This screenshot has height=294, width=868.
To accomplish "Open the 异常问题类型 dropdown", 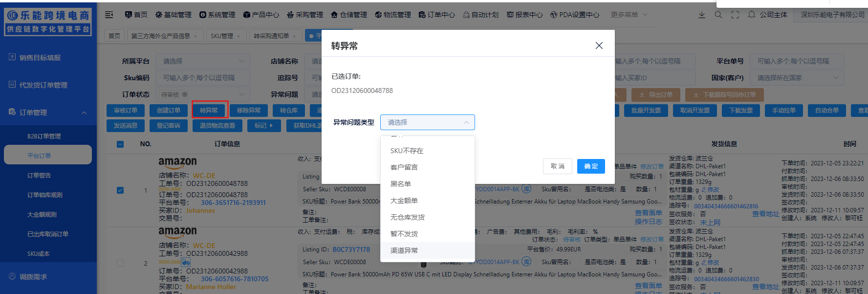I will [x=427, y=122].
